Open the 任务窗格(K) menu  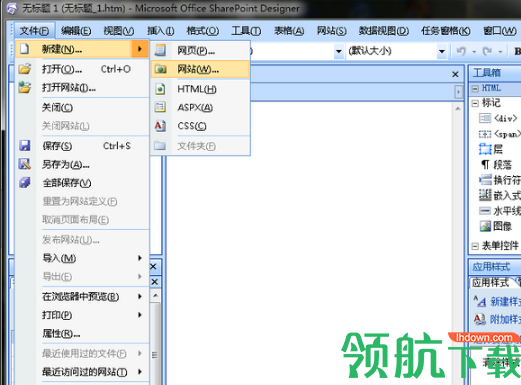(x=446, y=31)
